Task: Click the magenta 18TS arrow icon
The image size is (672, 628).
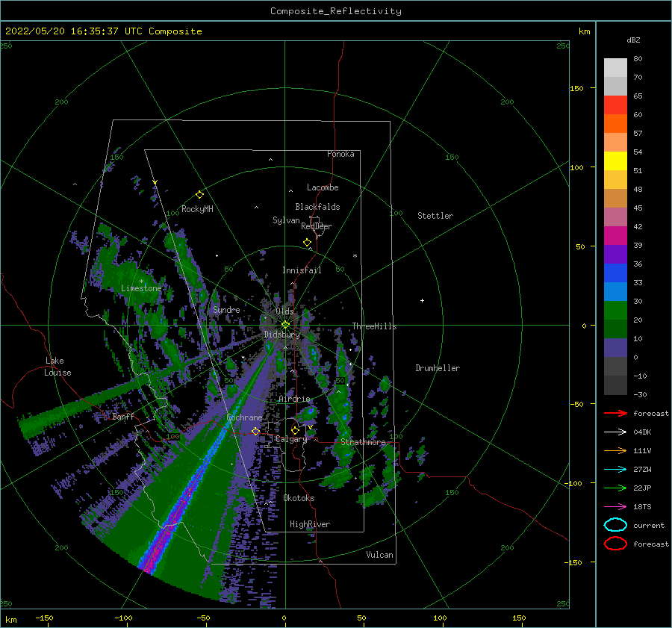Action: tap(615, 507)
